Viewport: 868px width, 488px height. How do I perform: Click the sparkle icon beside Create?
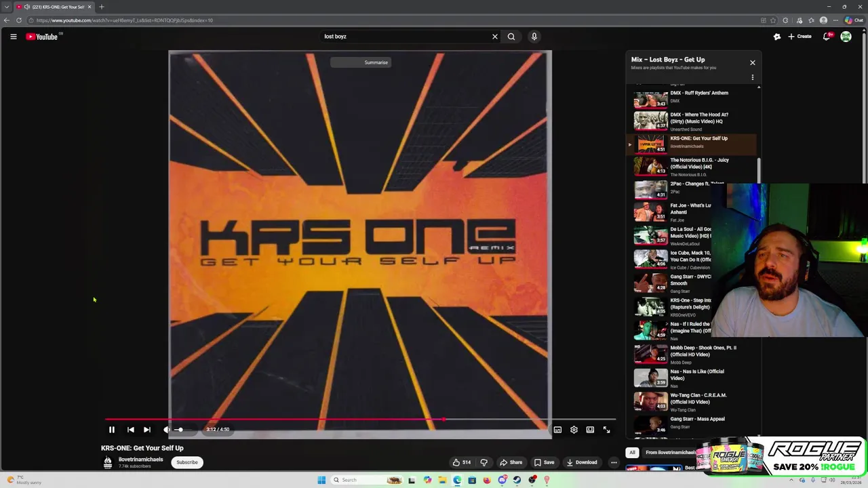click(x=777, y=37)
